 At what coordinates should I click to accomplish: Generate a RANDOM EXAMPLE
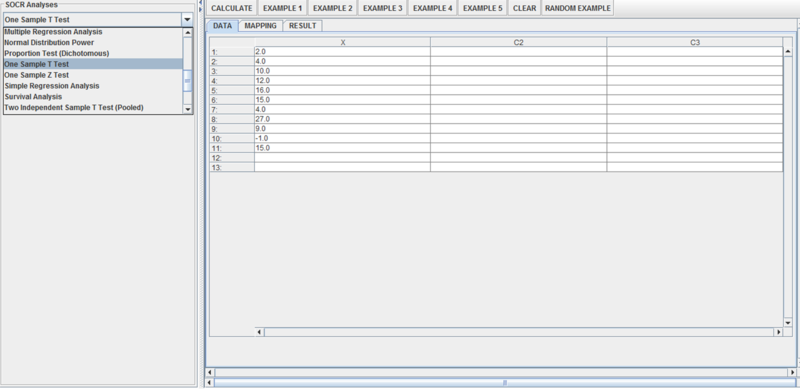pyautogui.click(x=578, y=9)
